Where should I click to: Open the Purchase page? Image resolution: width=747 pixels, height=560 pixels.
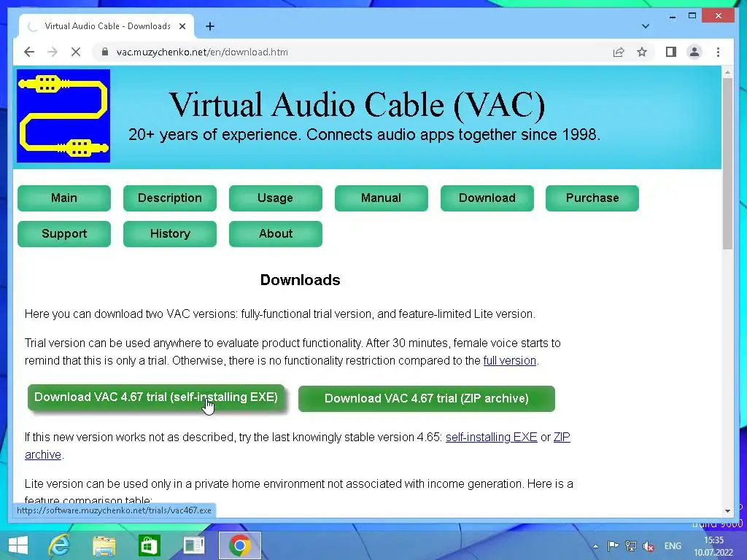tap(592, 198)
